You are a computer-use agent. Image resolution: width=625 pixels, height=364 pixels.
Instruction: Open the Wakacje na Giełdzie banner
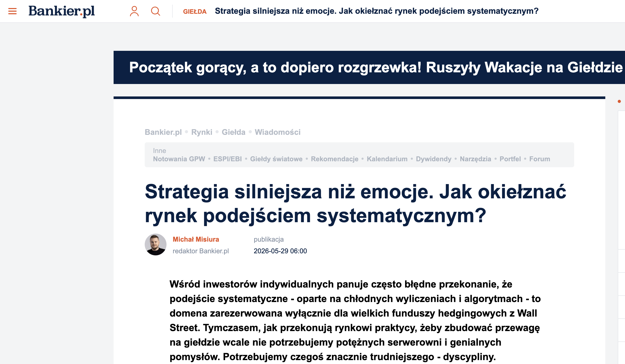click(x=369, y=67)
